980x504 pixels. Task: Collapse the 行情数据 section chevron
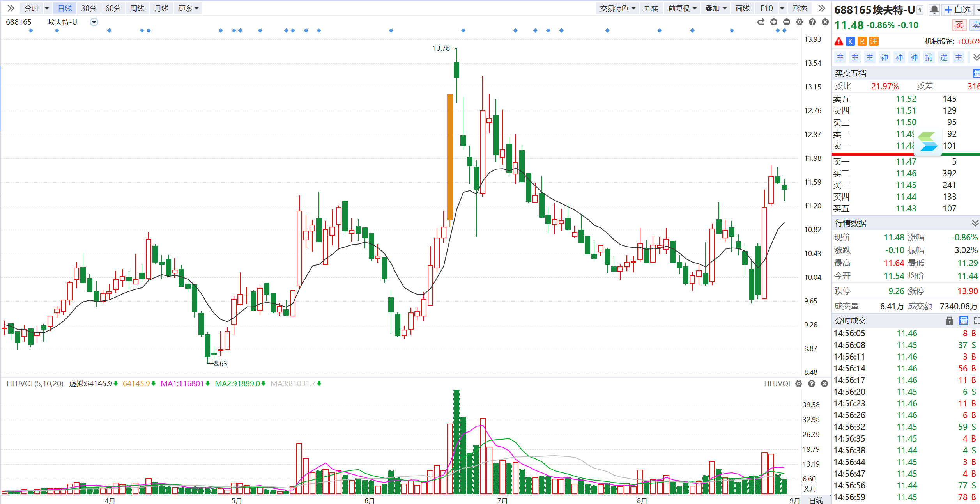point(975,223)
